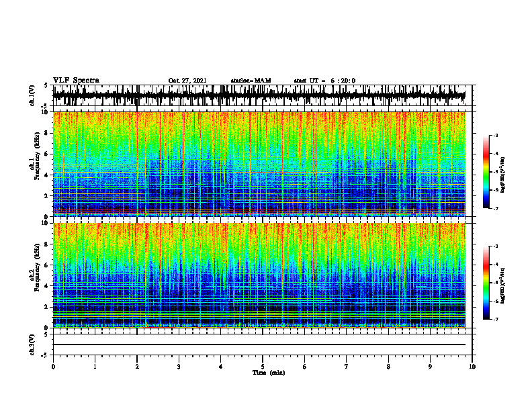The height and width of the screenshot is (411, 532).
Task: Click the "7" minute tick label
Action: click(x=347, y=367)
